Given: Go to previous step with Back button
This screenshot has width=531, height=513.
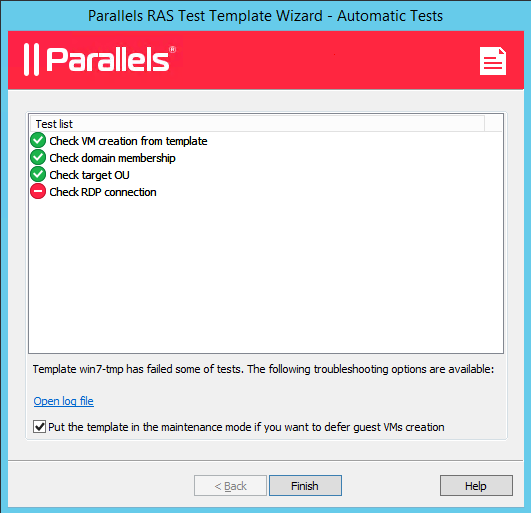Looking at the screenshot, I should (x=230, y=486).
